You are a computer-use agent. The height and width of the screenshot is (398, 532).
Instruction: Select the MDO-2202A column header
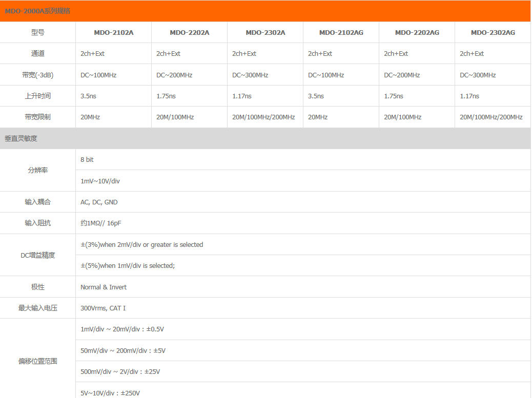[189, 32]
